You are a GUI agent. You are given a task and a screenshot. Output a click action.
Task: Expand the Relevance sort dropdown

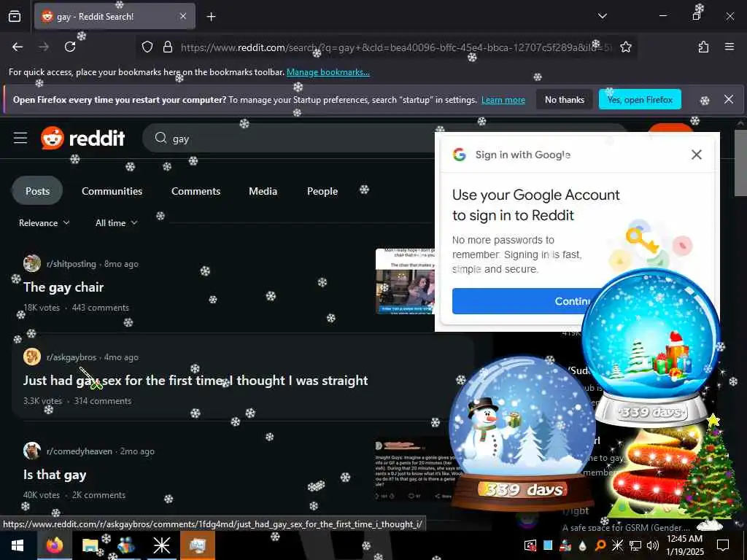44,223
